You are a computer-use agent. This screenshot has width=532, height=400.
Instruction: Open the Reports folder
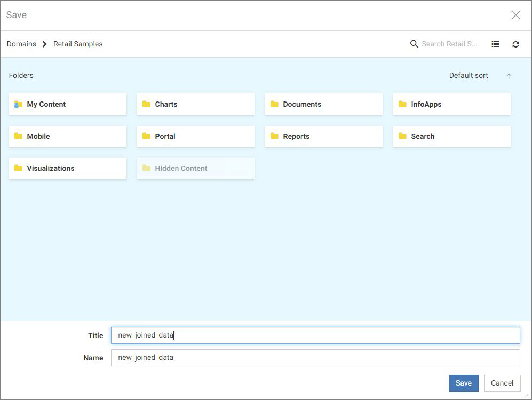[x=324, y=136]
